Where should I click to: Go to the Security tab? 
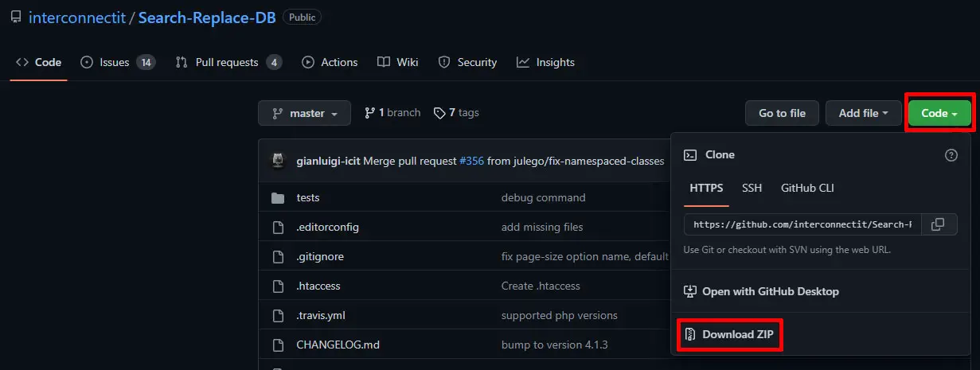click(467, 62)
